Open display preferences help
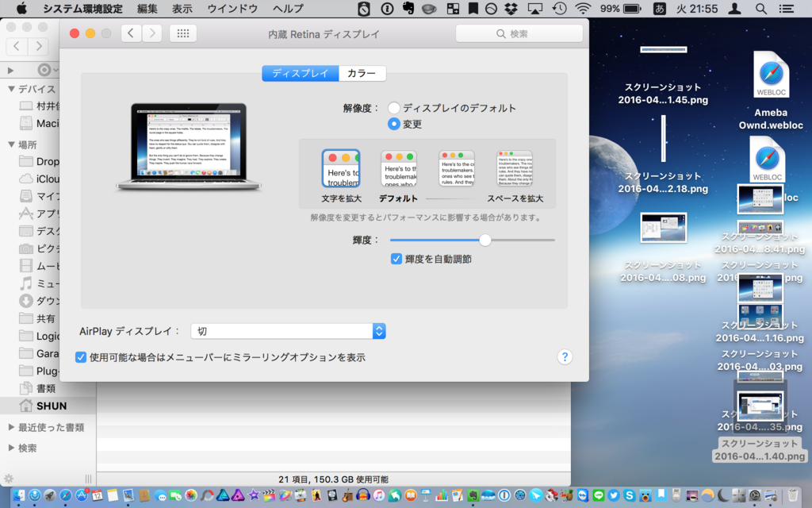812x508 pixels. pos(565,356)
